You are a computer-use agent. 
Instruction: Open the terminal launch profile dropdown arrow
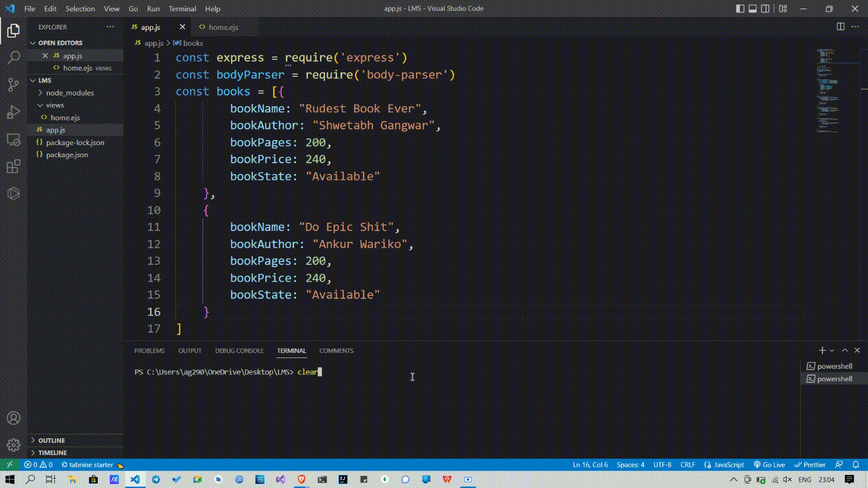(832, 351)
